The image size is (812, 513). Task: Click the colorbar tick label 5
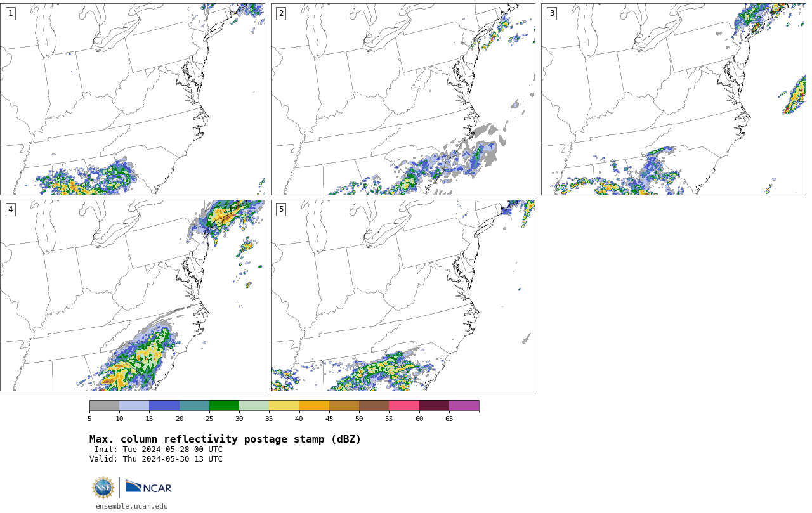point(89,419)
